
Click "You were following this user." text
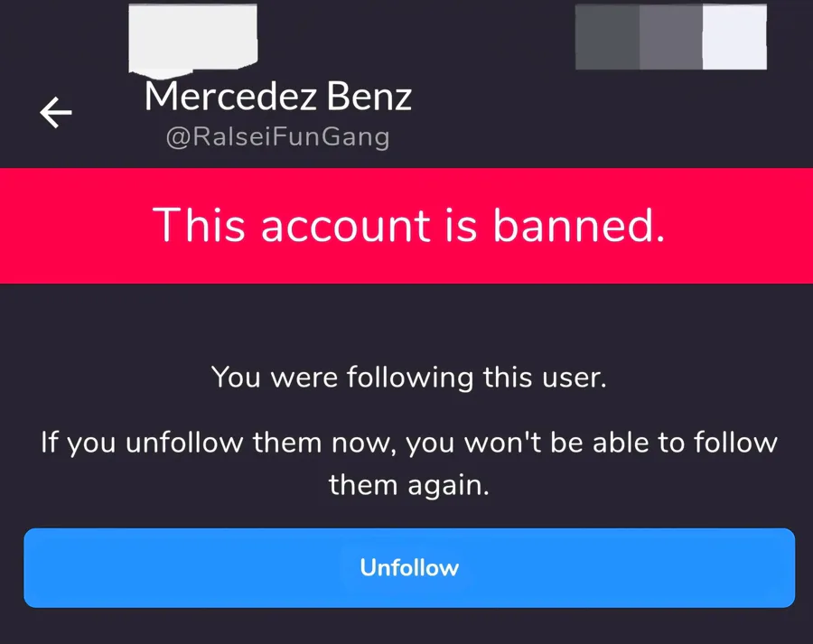pyautogui.click(x=408, y=377)
